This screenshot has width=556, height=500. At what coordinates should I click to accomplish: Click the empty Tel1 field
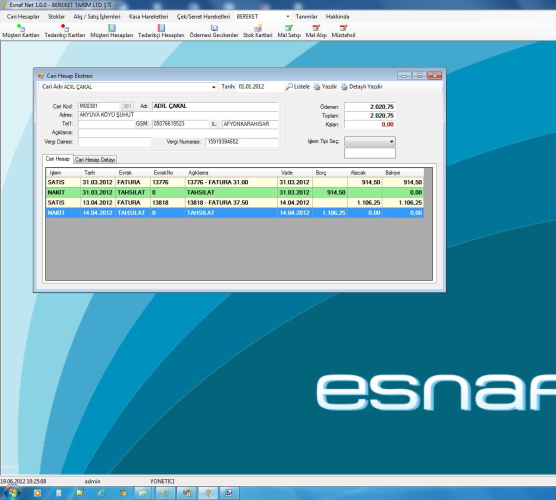[106, 124]
